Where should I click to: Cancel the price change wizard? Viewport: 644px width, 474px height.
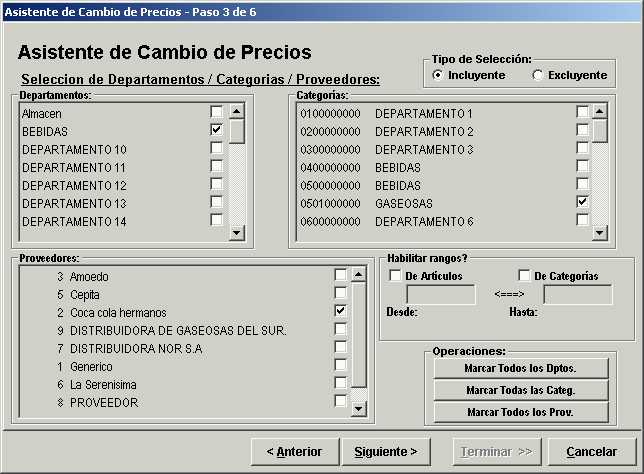coord(591,451)
